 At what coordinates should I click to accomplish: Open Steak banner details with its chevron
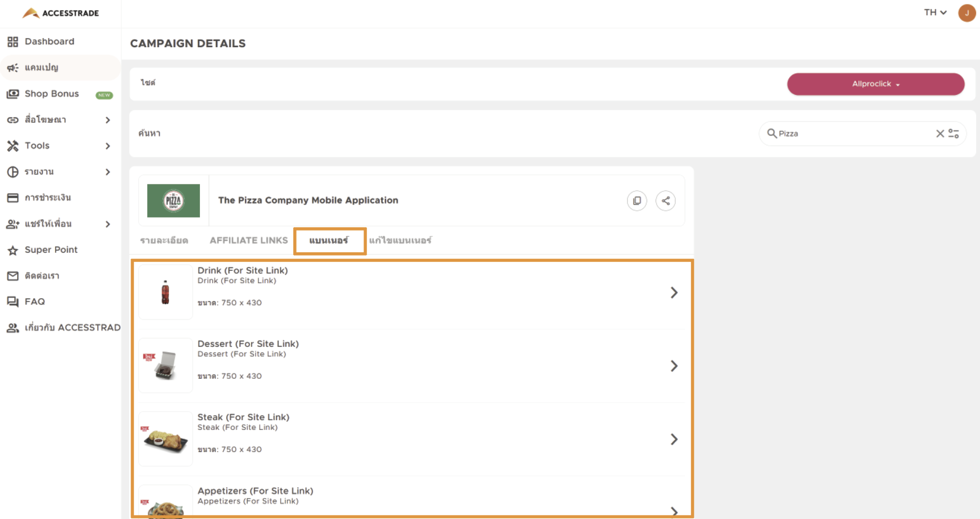coord(674,439)
